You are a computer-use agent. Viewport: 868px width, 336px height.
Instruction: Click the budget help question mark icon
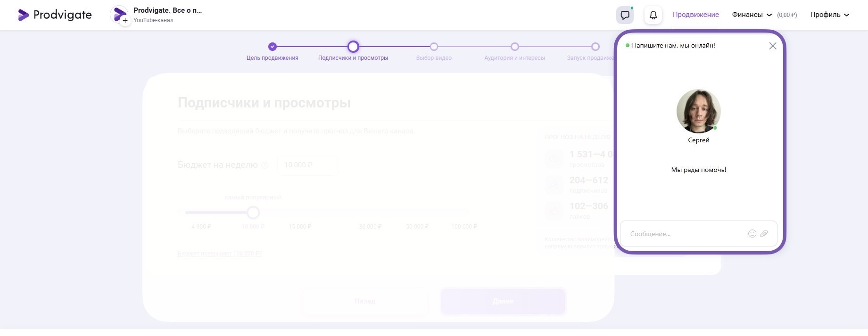click(x=265, y=165)
